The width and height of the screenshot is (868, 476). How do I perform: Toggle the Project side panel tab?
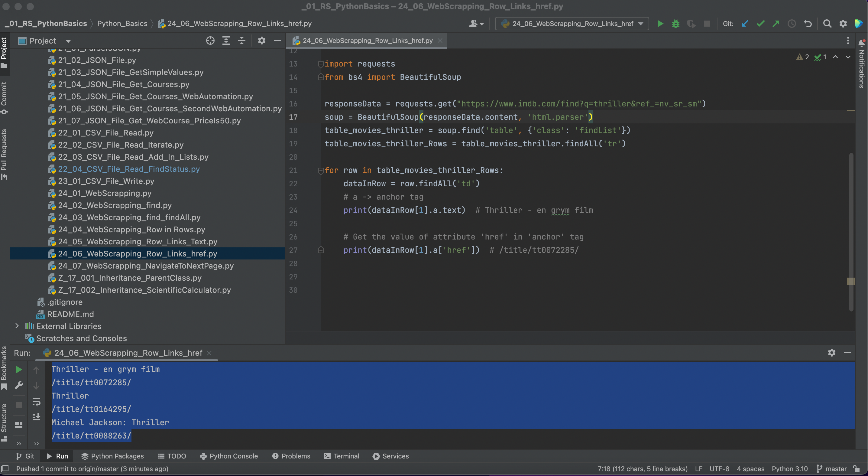[x=4, y=52]
